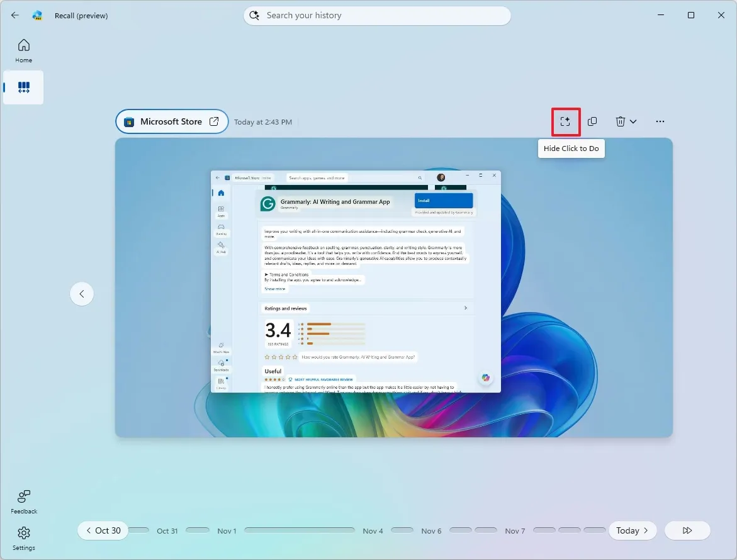
Task: Click the search history input field
Action: [377, 15]
